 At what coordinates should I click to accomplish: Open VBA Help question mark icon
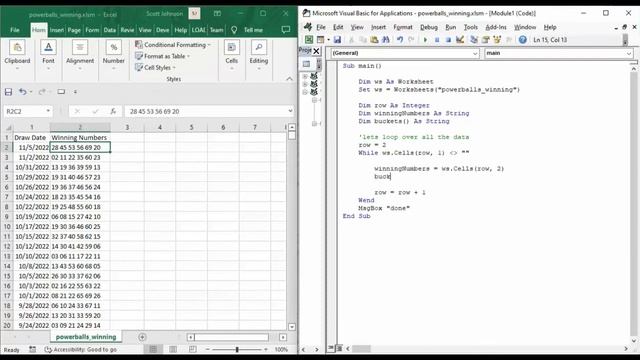(522, 40)
